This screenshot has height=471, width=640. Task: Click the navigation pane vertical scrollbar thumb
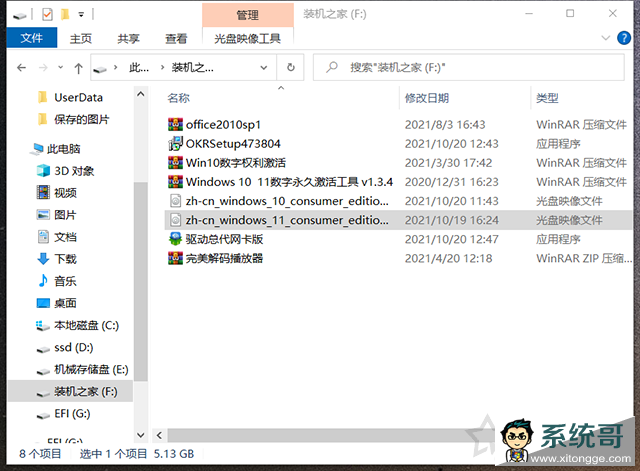[x=141, y=282]
